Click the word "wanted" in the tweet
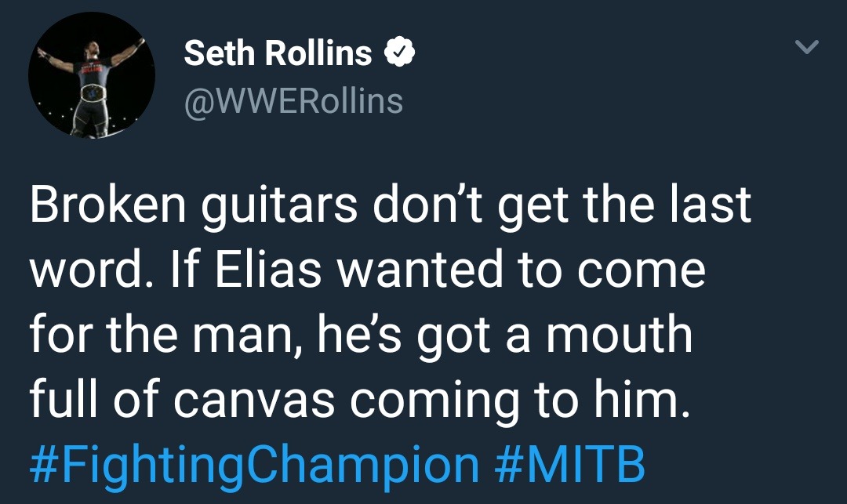847x504 pixels. pos(412,270)
